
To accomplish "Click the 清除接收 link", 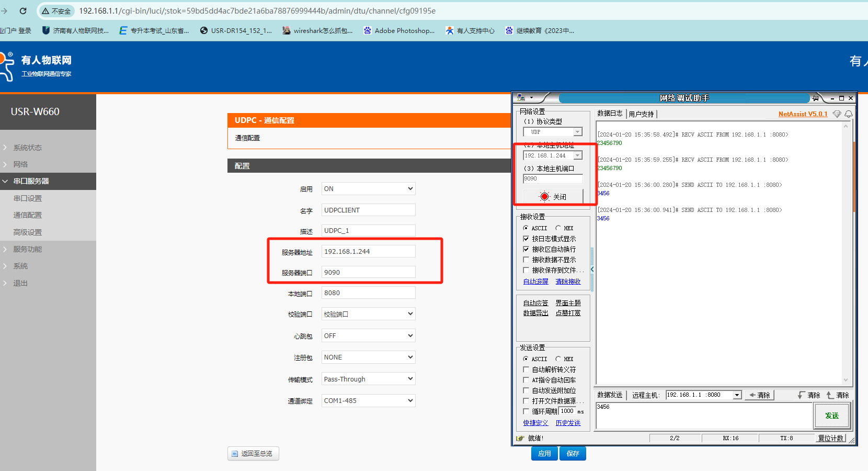I will pos(568,282).
